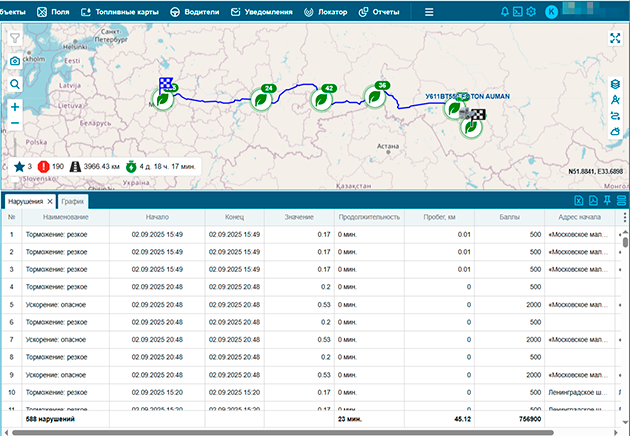The width and height of the screenshot is (630, 436).
Task: Pin the bottom results panel
Action: pos(607,202)
